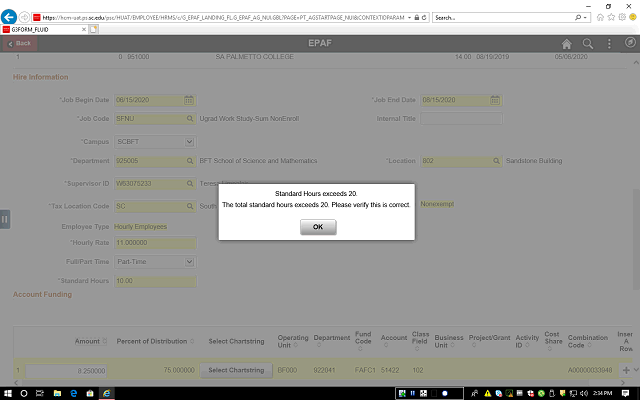Image resolution: width=640 pixels, height=400 pixels.
Task: Focus the Standard Hours field
Action: [155, 281]
